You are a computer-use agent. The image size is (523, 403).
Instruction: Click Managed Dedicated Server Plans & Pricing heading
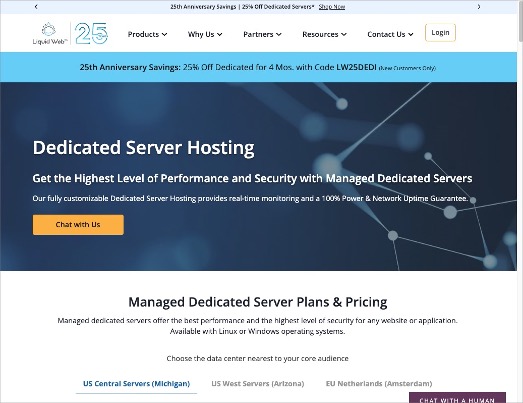tap(258, 302)
